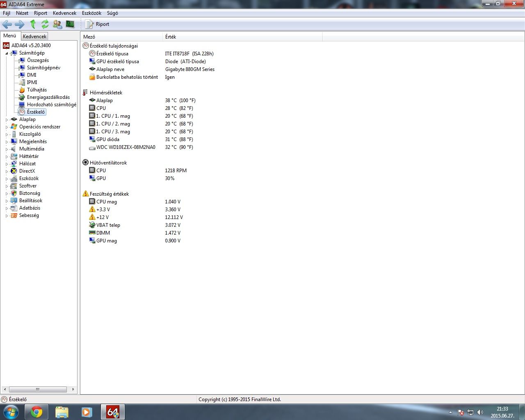Expand the Hálózat tree node
This screenshot has width=525, height=420.
pyautogui.click(x=7, y=164)
